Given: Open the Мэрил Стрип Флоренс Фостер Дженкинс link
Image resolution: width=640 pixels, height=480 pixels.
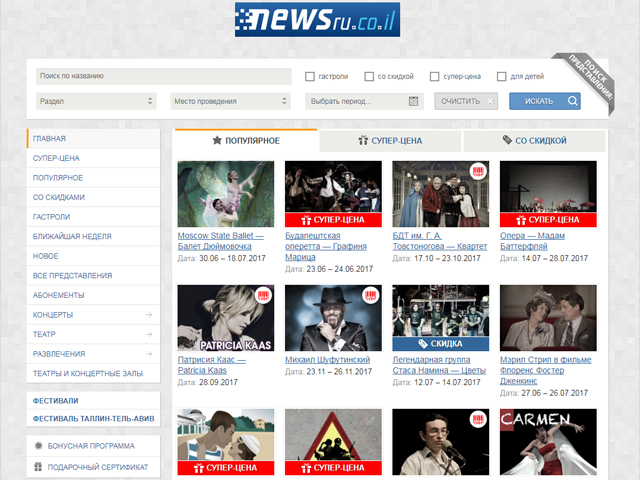Looking at the screenshot, I should pyautogui.click(x=545, y=370).
